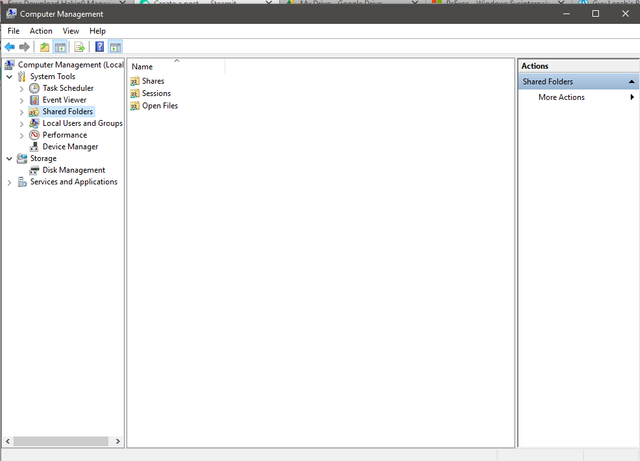The width and height of the screenshot is (640, 461).
Task: Expand the Performance node
Action: [22, 136]
